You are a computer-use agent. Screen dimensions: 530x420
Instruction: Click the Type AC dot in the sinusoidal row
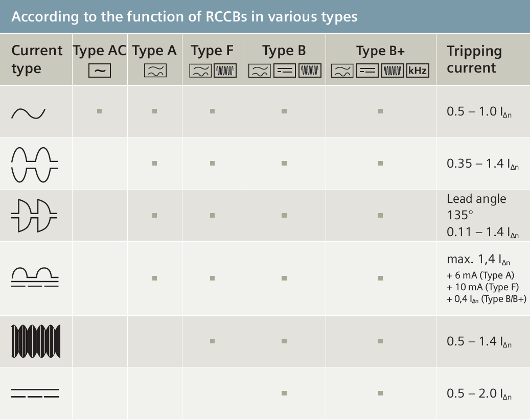(x=100, y=111)
